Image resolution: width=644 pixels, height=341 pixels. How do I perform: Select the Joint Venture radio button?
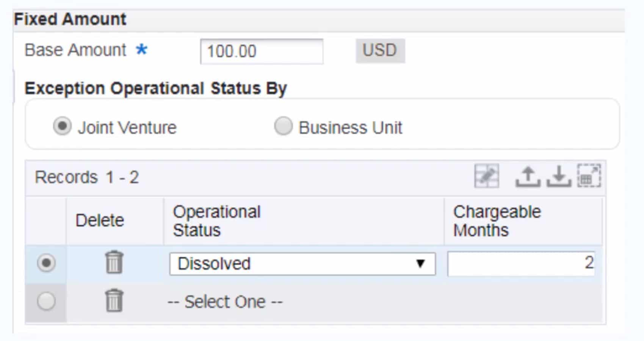(x=62, y=127)
